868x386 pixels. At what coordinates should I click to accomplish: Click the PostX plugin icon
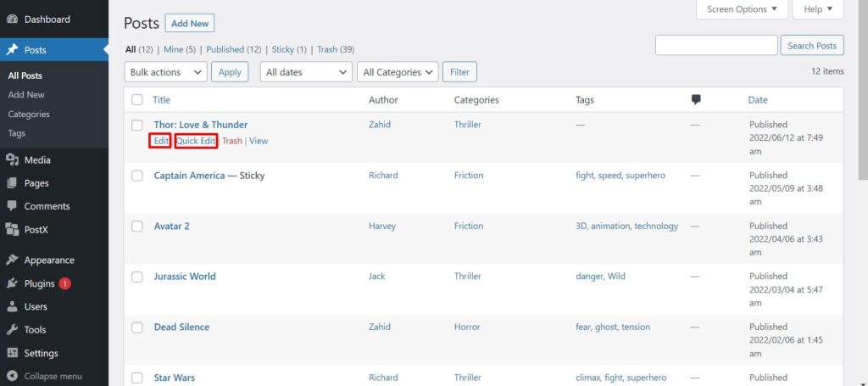coord(12,229)
